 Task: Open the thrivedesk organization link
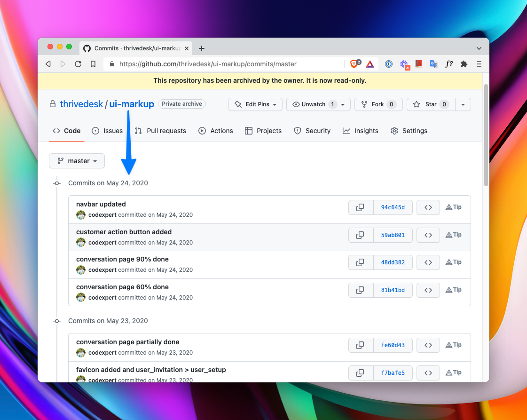(x=81, y=104)
